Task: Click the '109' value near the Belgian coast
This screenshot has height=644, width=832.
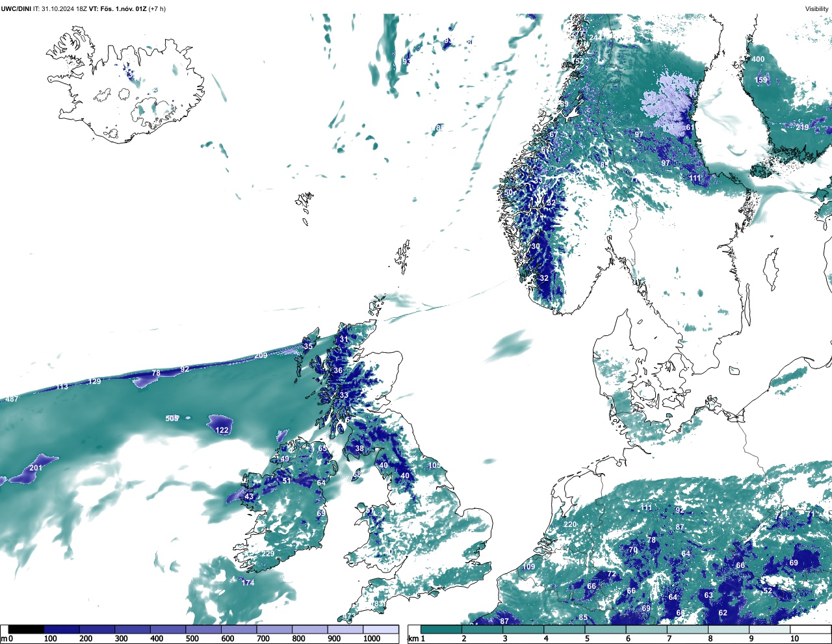Action: pyautogui.click(x=528, y=567)
